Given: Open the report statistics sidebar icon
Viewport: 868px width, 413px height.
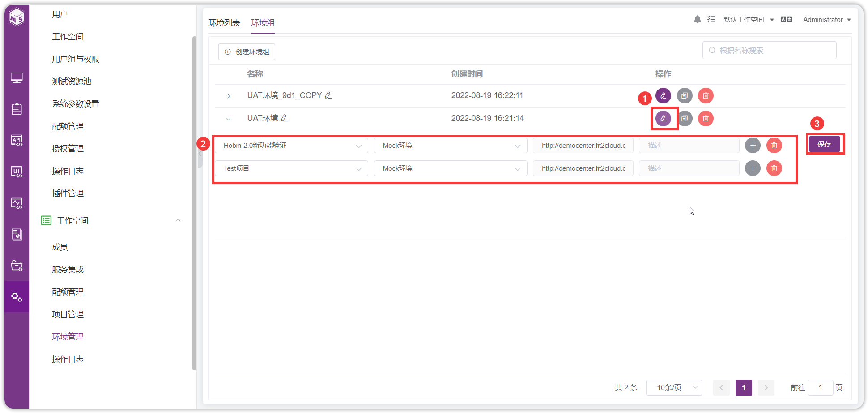Looking at the screenshot, I should [x=17, y=234].
